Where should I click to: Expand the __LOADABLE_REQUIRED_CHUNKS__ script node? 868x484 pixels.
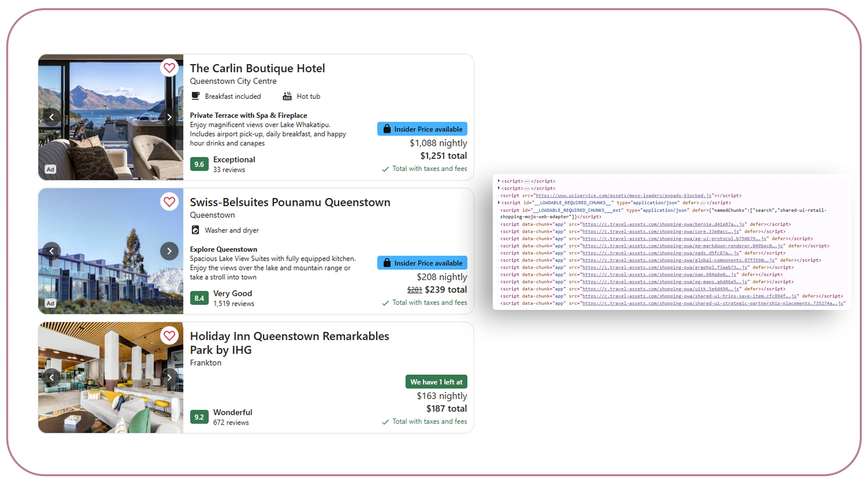click(x=499, y=203)
